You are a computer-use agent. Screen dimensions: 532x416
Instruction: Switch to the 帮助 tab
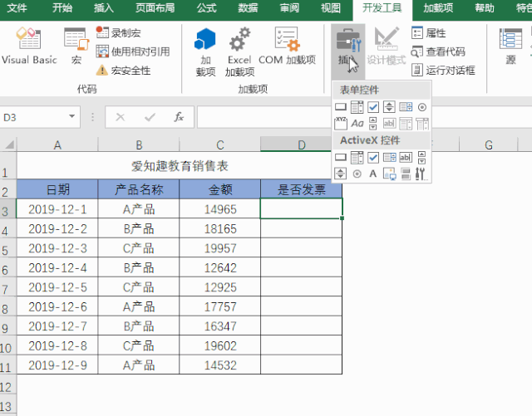(485, 7)
